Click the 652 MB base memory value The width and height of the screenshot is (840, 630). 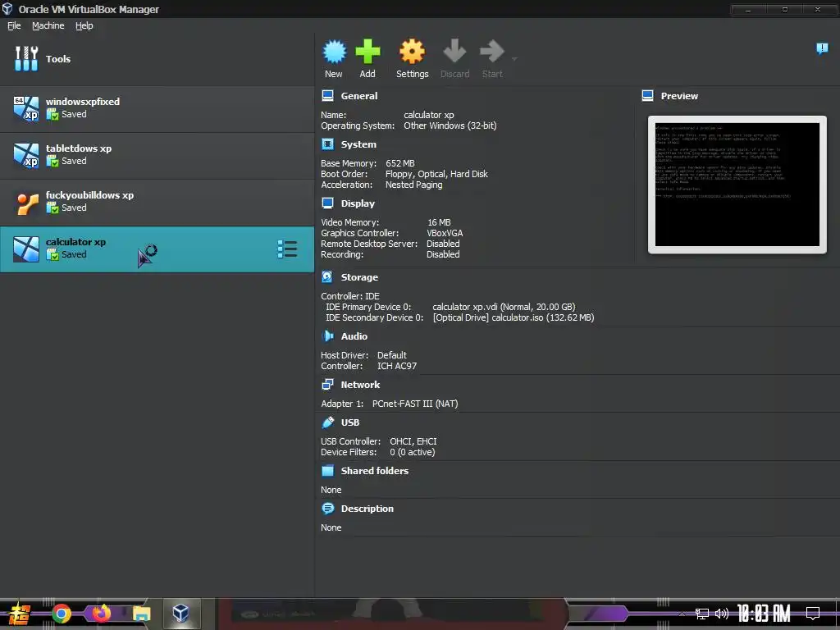pyautogui.click(x=399, y=163)
